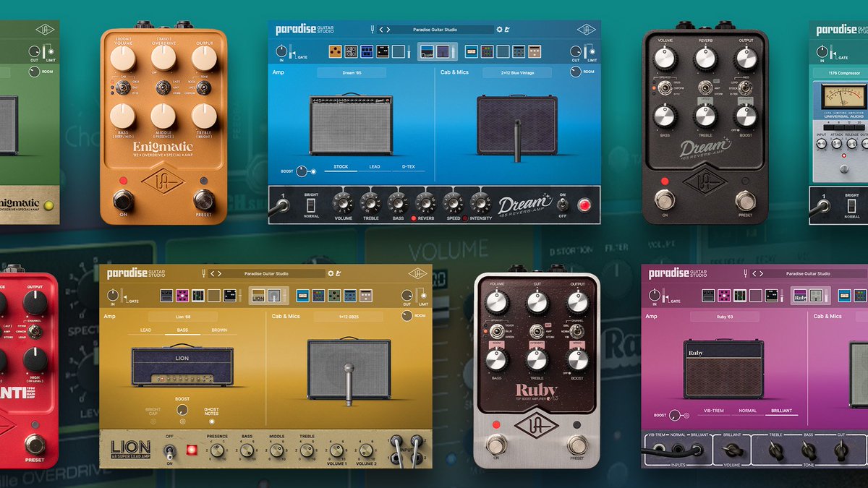Viewport: 868px width, 488px height.
Task: Click Volume knob on Dream amp panel
Action: pyautogui.click(x=344, y=202)
